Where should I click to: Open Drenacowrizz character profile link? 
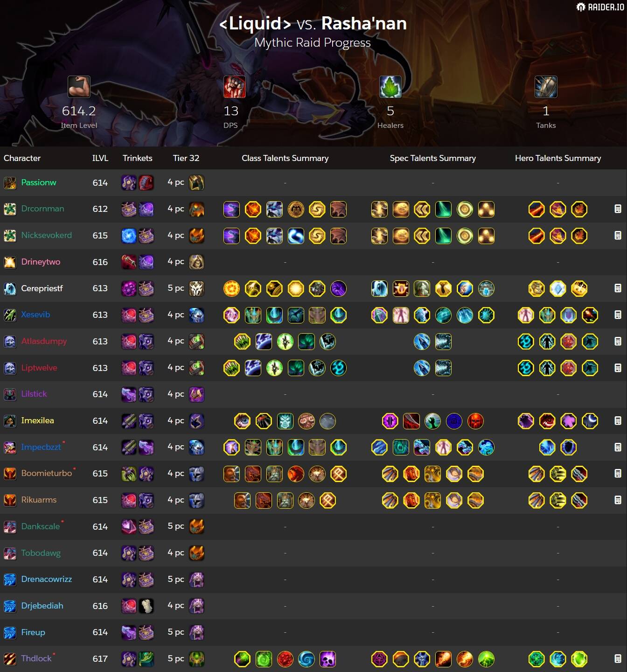coord(47,579)
